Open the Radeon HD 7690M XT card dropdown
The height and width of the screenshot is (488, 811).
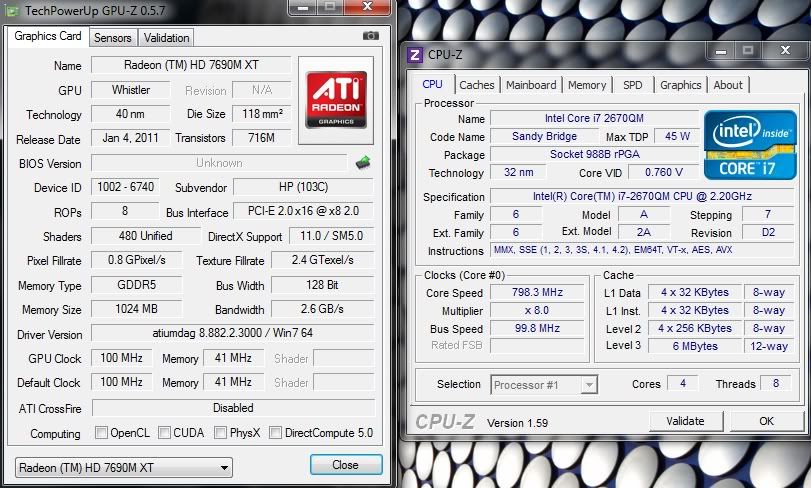[124, 467]
